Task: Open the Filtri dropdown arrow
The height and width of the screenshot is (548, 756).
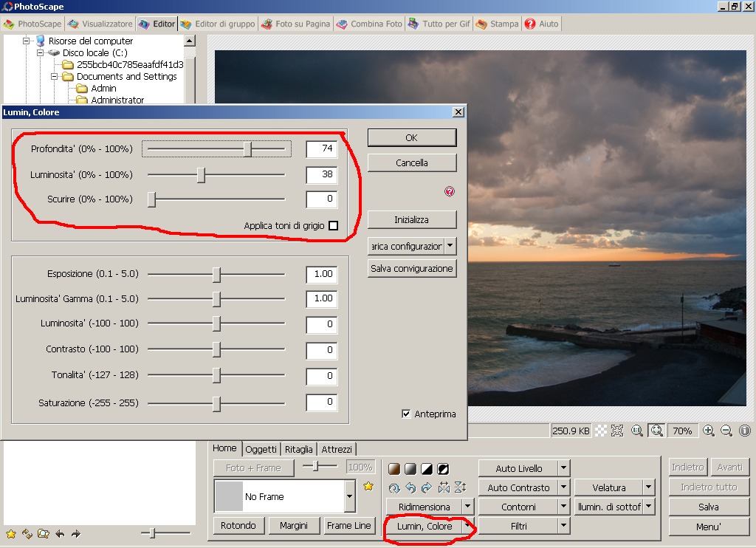Action: pos(563,526)
